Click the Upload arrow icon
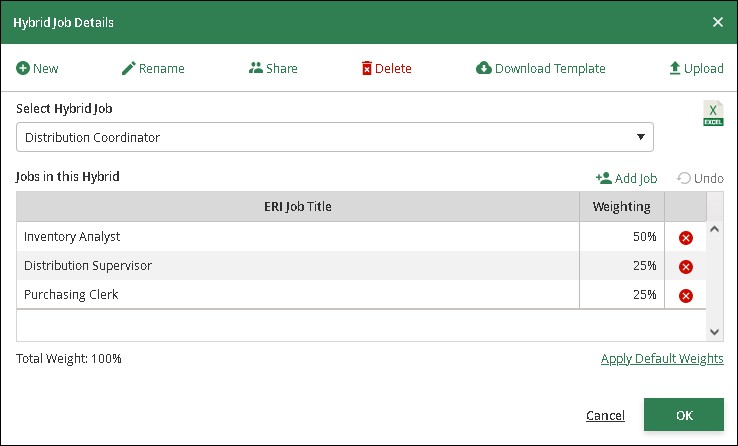 point(674,68)
